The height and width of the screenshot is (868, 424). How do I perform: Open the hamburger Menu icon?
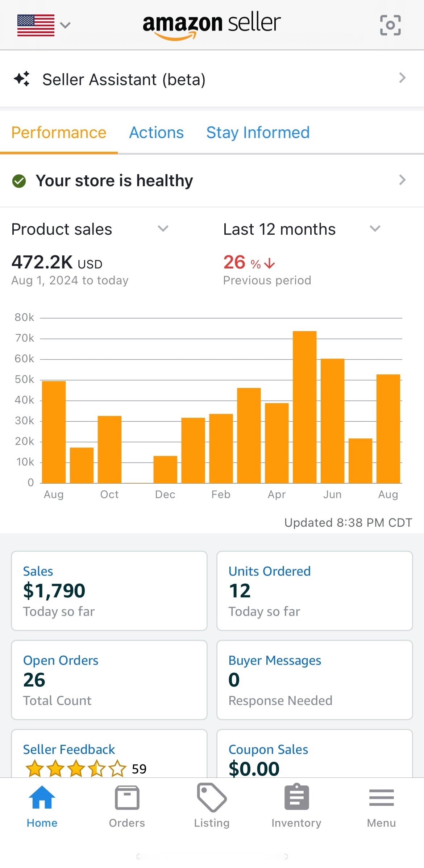[x=381, y=798]
